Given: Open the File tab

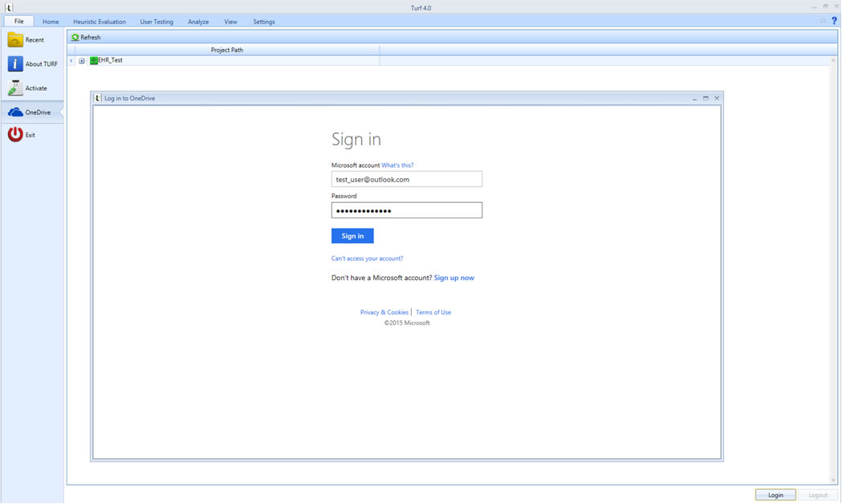Looking at the screenshot, I should 18,22.
